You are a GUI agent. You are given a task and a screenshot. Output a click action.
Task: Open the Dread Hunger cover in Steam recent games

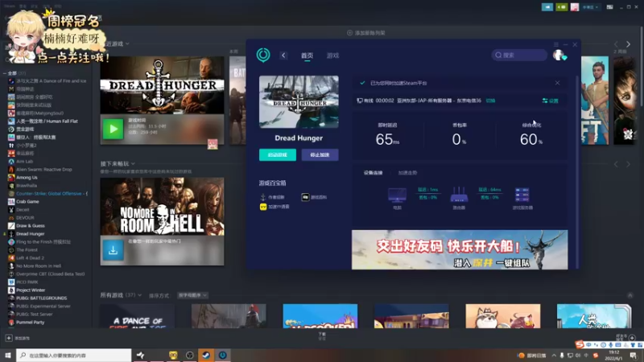point(163,85)
